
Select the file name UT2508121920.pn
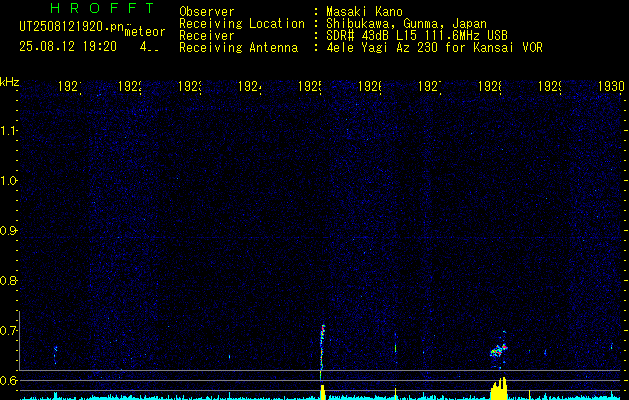tap(72, 27)
